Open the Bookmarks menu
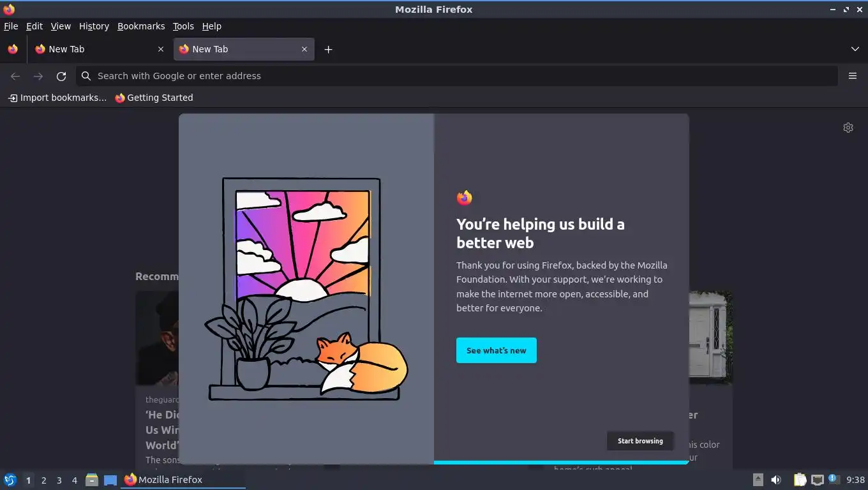The image size is (868, 490). click(141, 26)
